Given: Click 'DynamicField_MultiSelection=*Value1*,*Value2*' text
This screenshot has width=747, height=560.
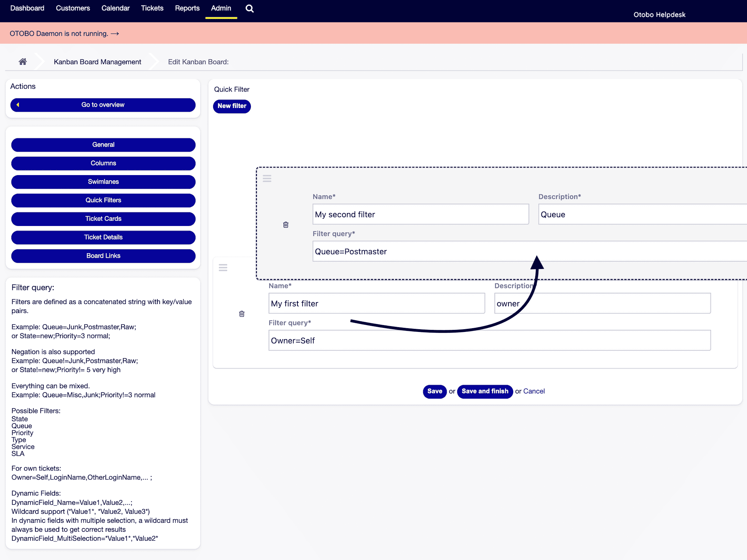Looking at the screenshot, I should [85, 539].
